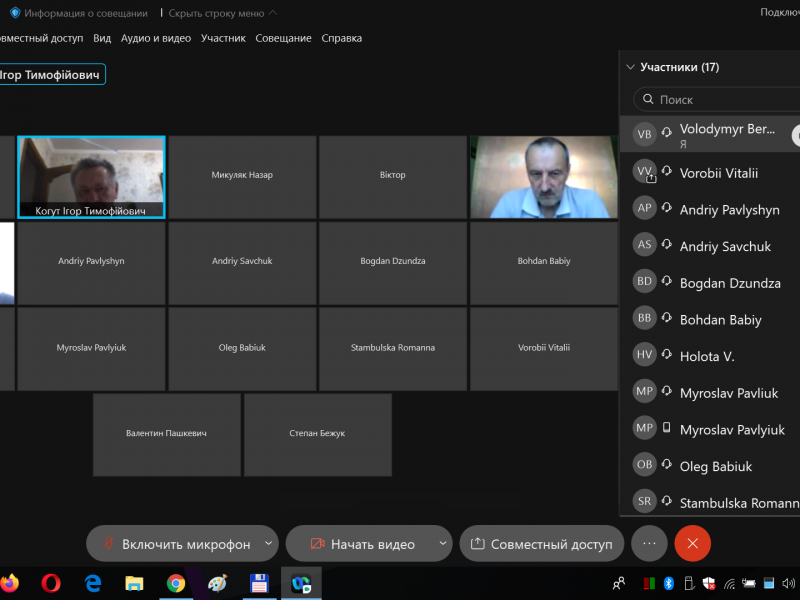
Task: Open the microphone options dropdown arrow
Action: (268, 544)
